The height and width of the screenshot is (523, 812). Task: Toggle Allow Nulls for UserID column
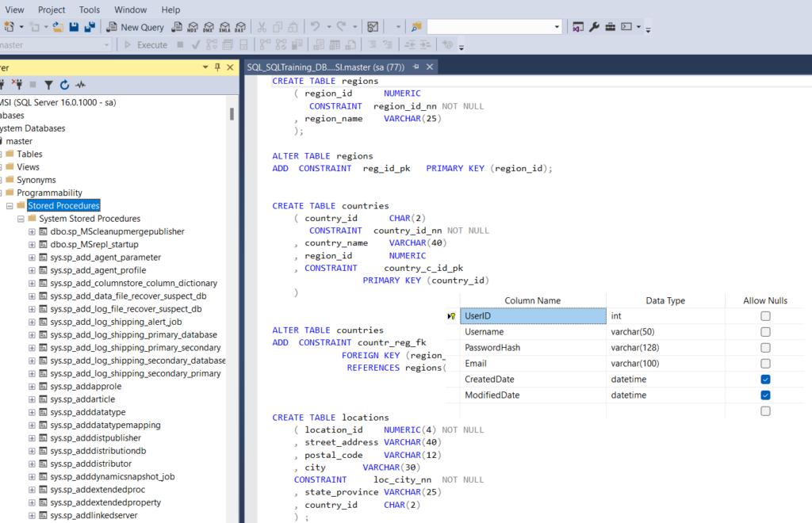click(765, 316)
